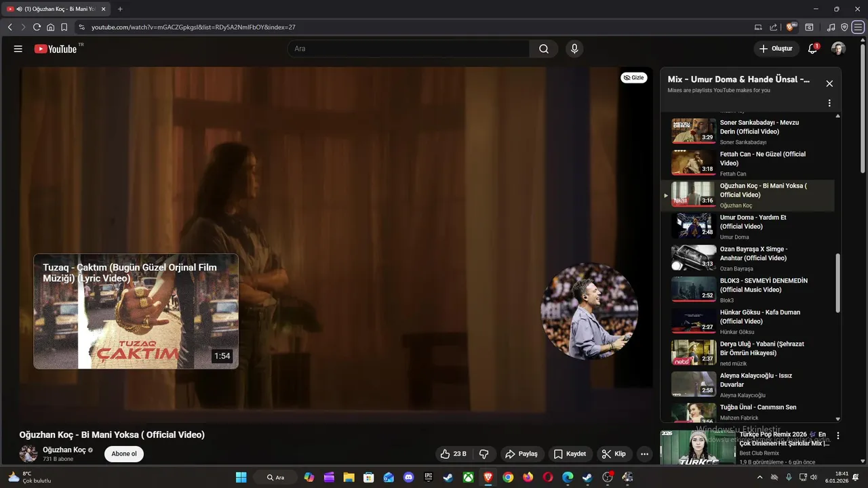
Task: Open Discord from the taskbar
Action: [408, 477]
